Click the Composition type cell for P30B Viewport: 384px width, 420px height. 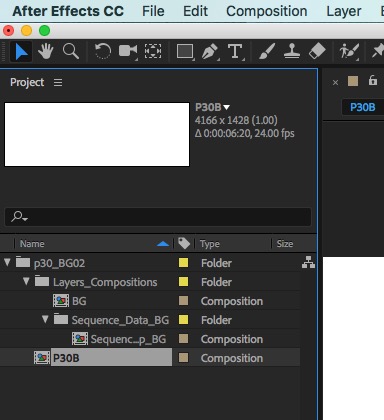tap(232, 358)
